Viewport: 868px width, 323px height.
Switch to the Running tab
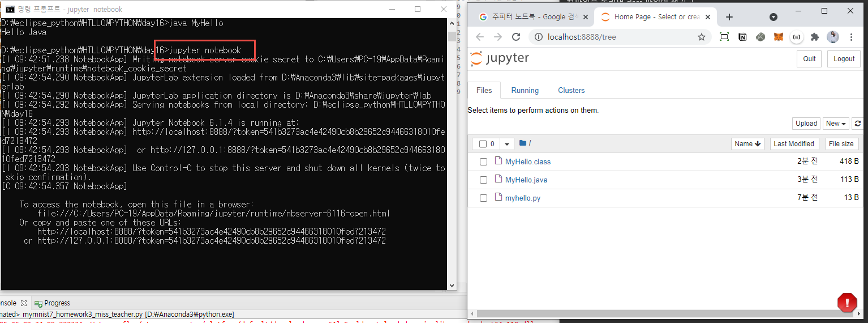click(525, 90)
